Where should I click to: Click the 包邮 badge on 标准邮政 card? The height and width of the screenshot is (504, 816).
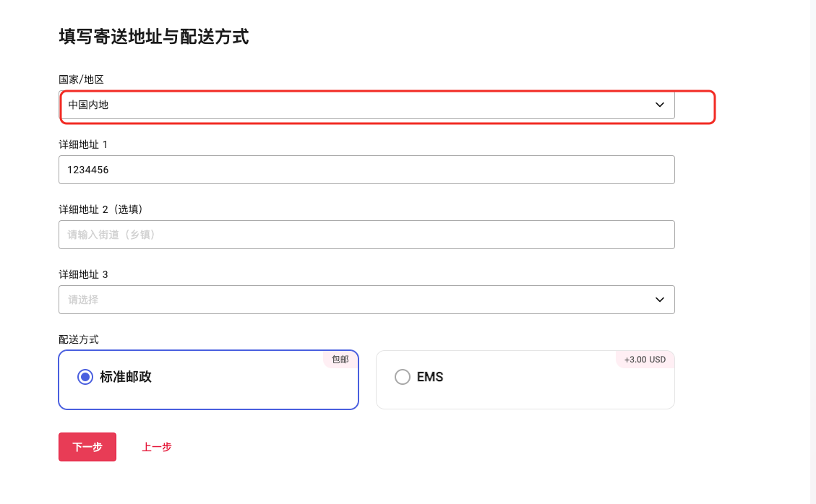pyautogui.click(x=340, y=360)
